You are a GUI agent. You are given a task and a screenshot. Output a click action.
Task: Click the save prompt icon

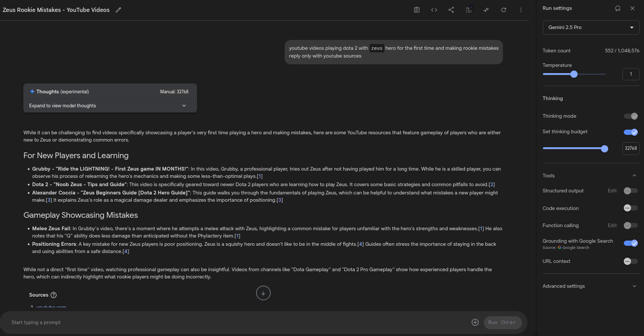pos(469,10)
